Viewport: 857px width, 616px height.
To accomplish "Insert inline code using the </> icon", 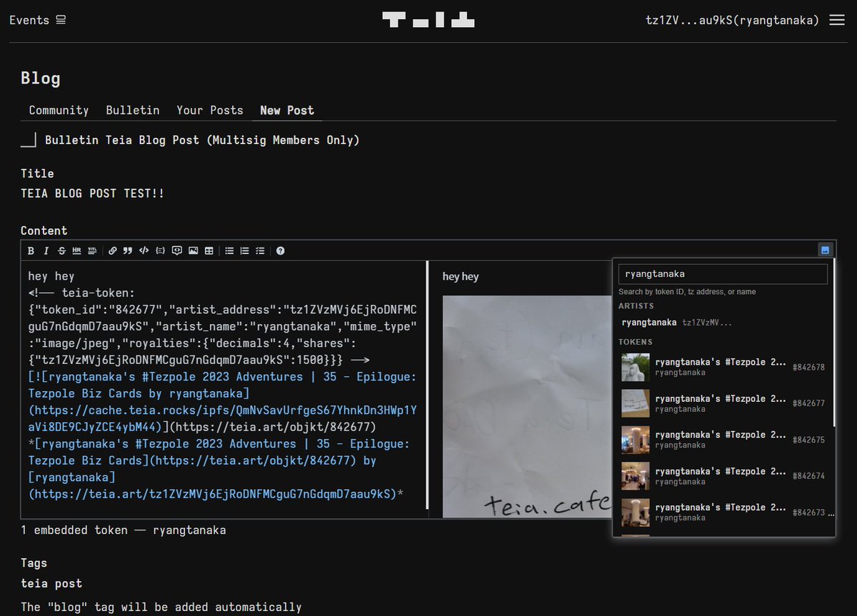I will [144, 251].
